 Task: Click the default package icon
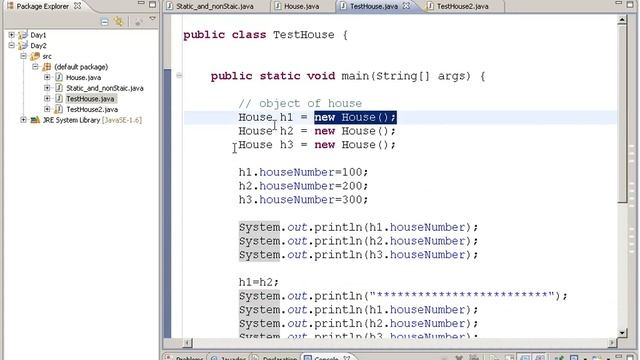[47, 67]
